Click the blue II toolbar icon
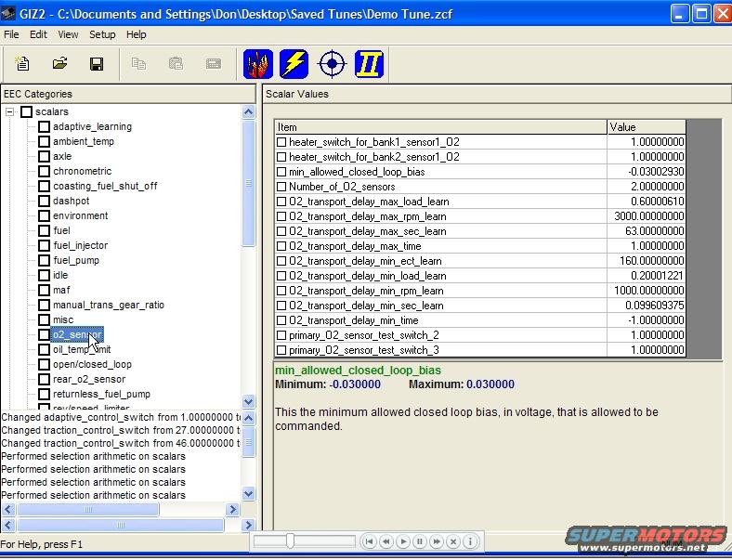This screenshot has width=732, height=560. 369,64
